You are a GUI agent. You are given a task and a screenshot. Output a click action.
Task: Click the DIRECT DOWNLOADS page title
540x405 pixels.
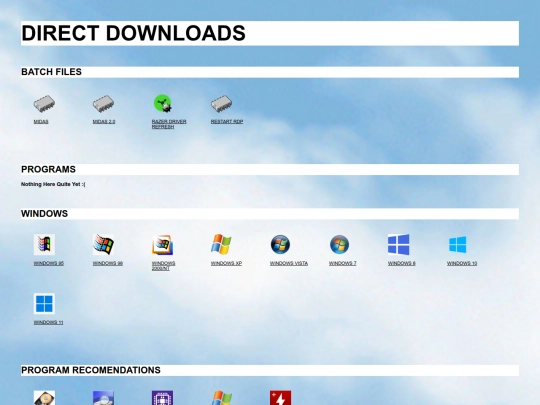133,33
